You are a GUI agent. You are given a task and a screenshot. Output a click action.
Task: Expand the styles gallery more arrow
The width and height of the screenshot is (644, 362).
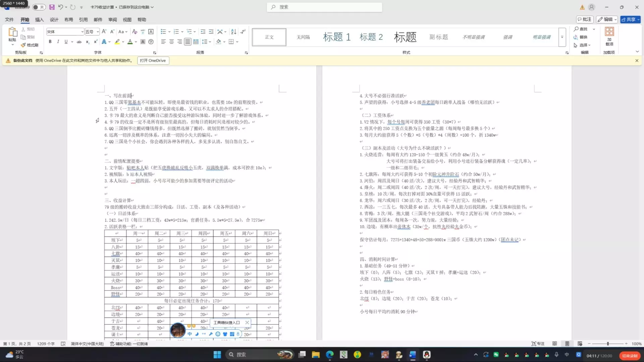tap(562, 37)
